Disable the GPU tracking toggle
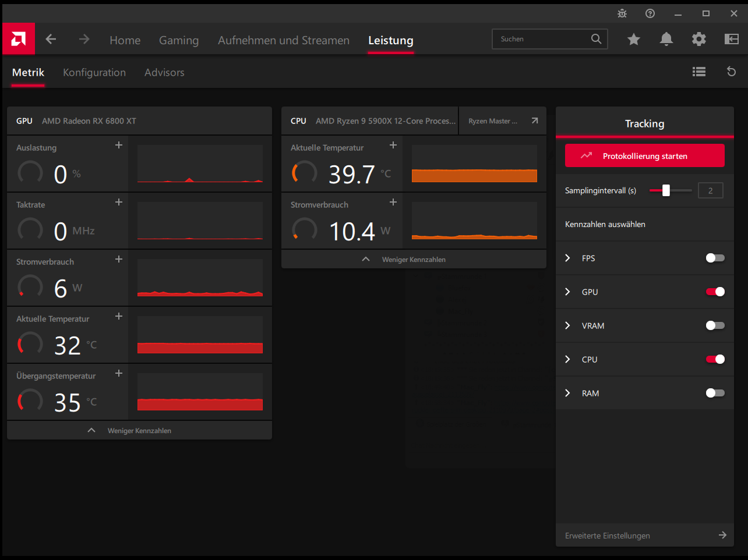Viewport: 748px width, 560px height. point(715,292)
